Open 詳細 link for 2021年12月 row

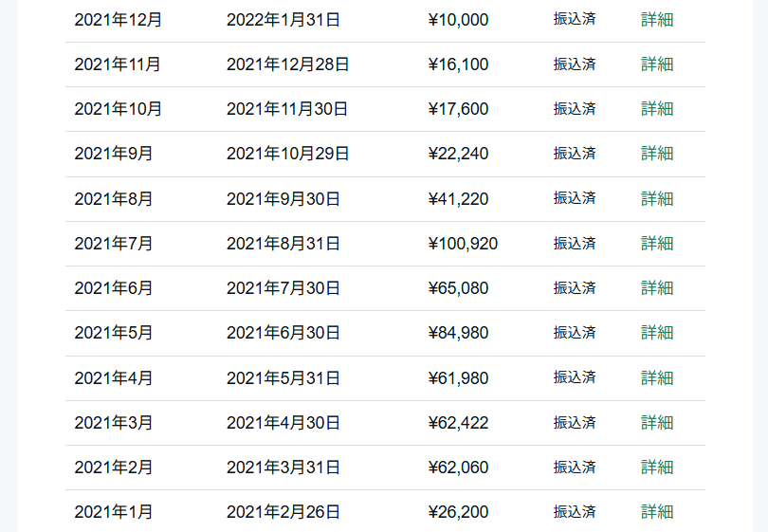point(657,19)
